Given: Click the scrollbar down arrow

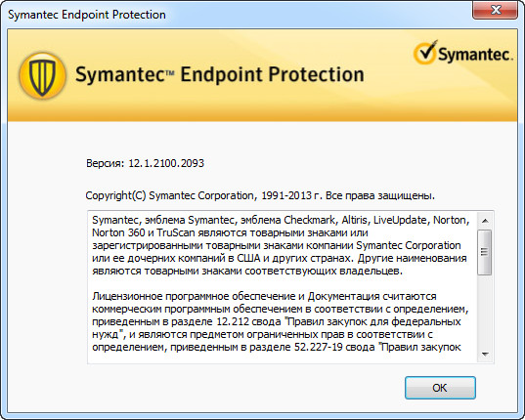Looking at the screenshot, I should 485,354.
